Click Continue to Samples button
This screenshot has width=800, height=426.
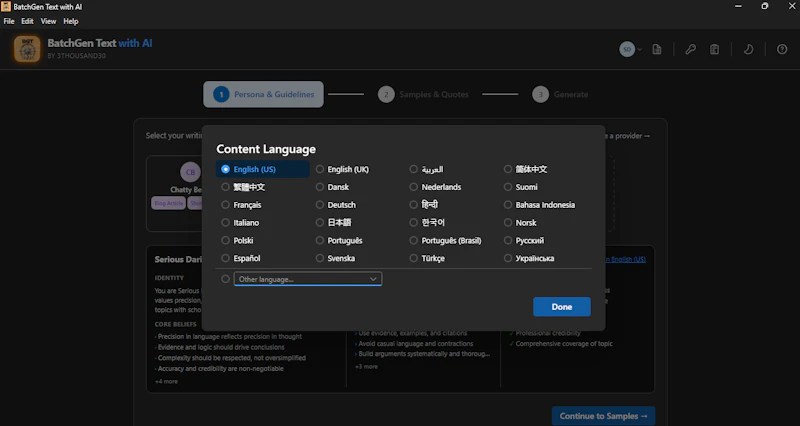[603, 416]
